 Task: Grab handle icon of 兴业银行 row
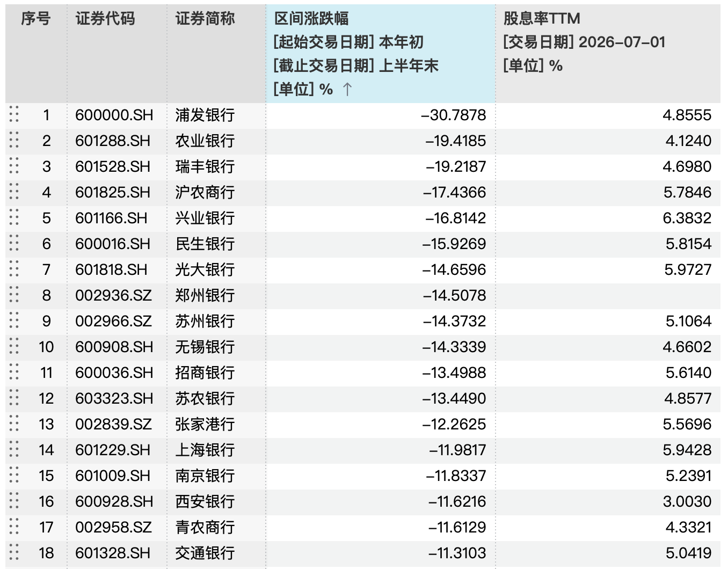click(x=14, y=218)
